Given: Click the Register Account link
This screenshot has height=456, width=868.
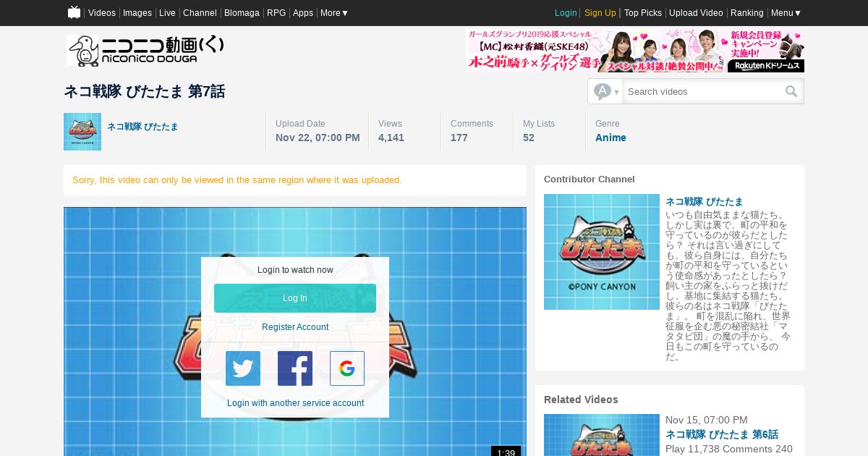Looking at the screenshot, I should [x=295, y=327].
